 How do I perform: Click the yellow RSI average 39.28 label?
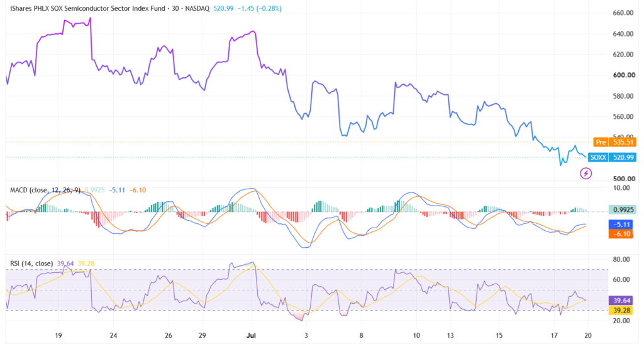tap(621, 310)
